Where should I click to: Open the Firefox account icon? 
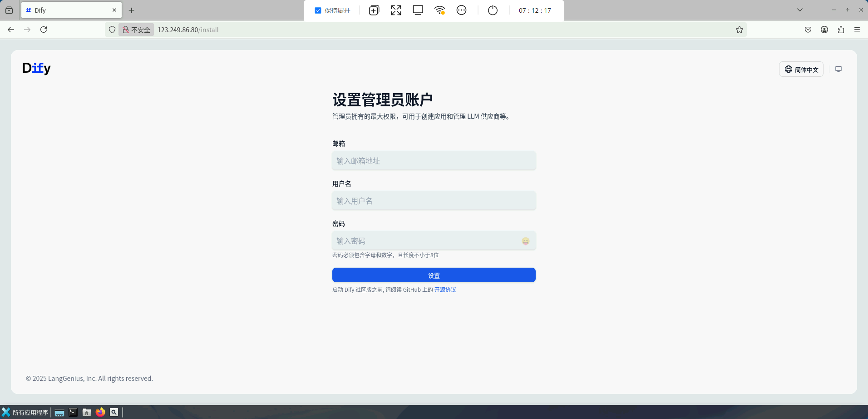824,30
